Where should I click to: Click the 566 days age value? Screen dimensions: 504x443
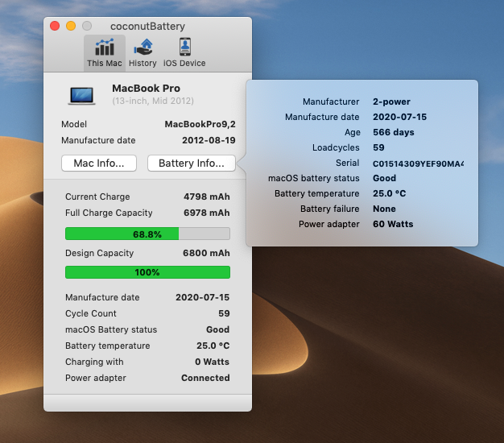(394, 132)
